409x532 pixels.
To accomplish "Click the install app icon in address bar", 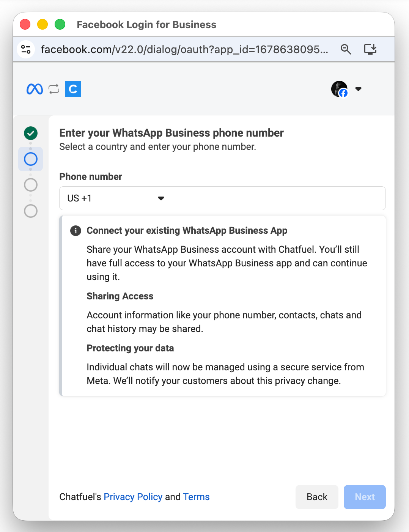I will [370, 49].
